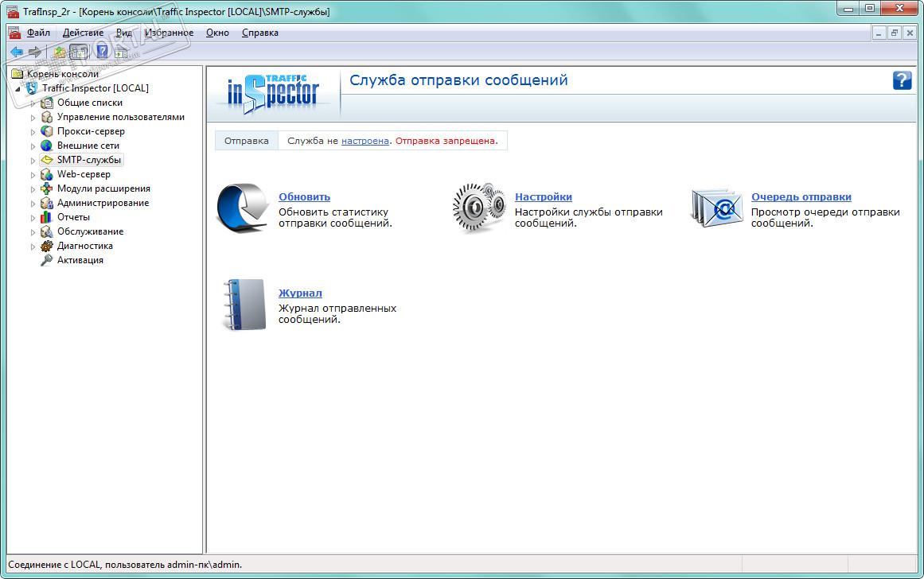Viewport: 924px width, 579px height.
Task: Expand the Администрирование node
Action: click(33, 204)
